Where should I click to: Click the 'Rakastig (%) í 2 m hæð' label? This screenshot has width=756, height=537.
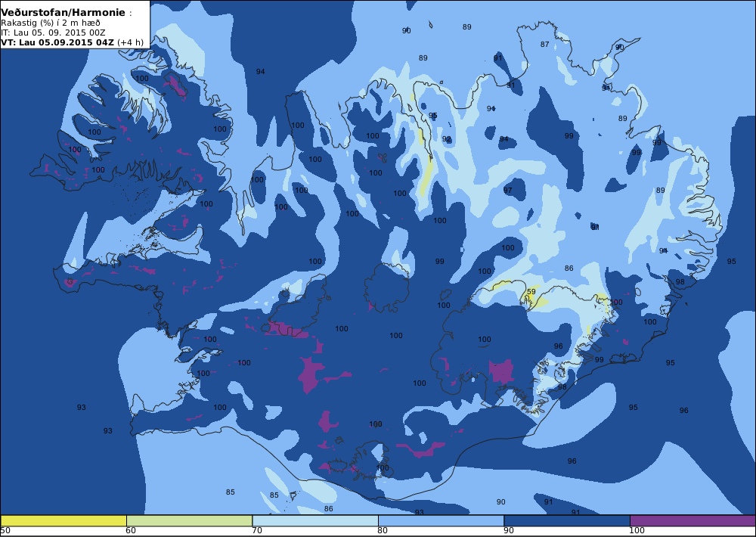(51, 23)
